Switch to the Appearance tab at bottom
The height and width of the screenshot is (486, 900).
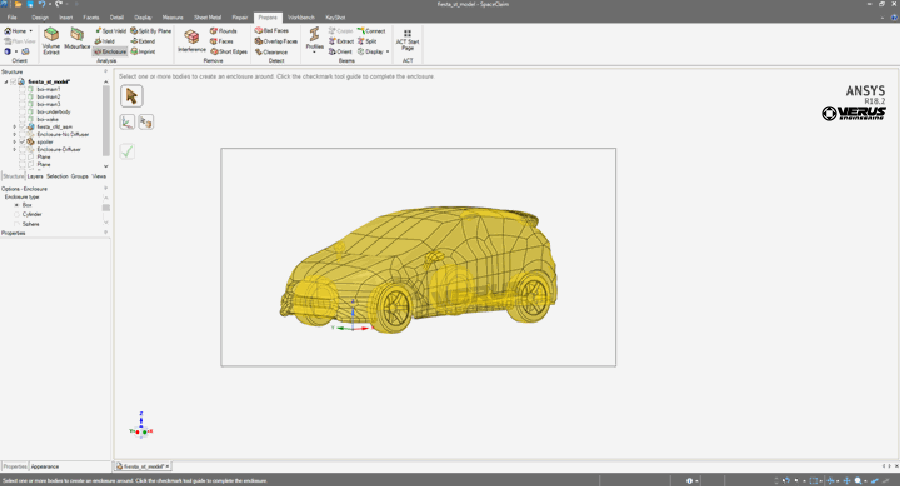pyautogui.click(x=45, y=467)
